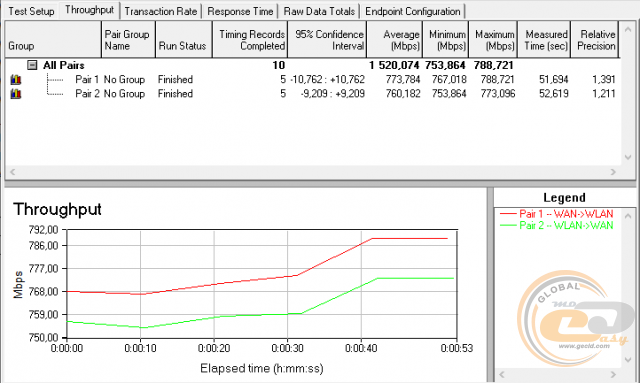Open the Response Time tab
640x383 pixels.
pyautogui.click(x=240, y=11)
